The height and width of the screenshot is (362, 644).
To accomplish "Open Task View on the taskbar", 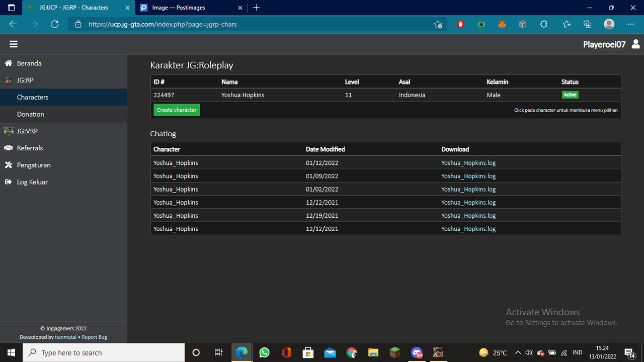I will [218, 352].
